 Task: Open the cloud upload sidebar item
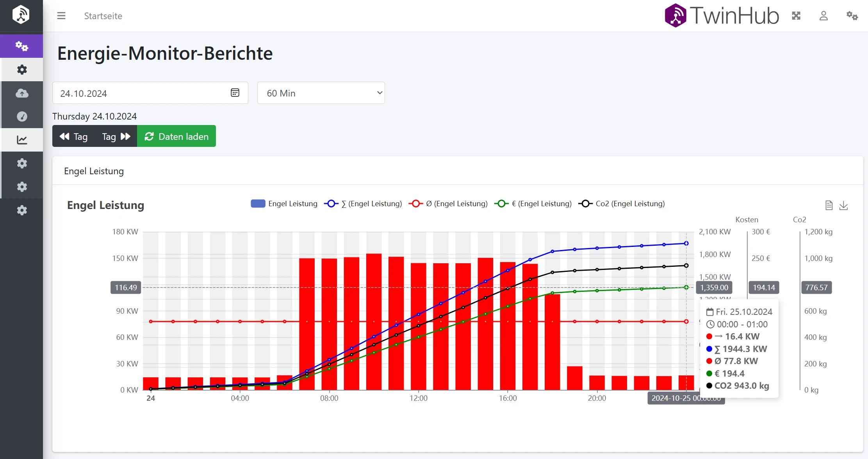[22, 93]
